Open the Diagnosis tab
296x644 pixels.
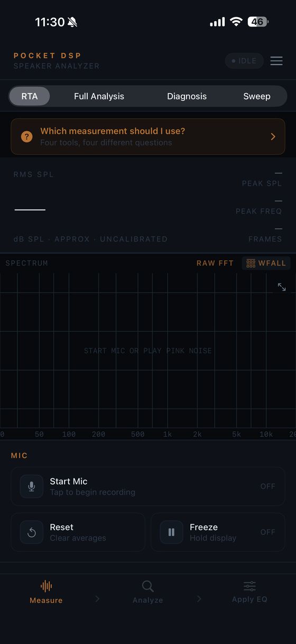tap(187, 96)
